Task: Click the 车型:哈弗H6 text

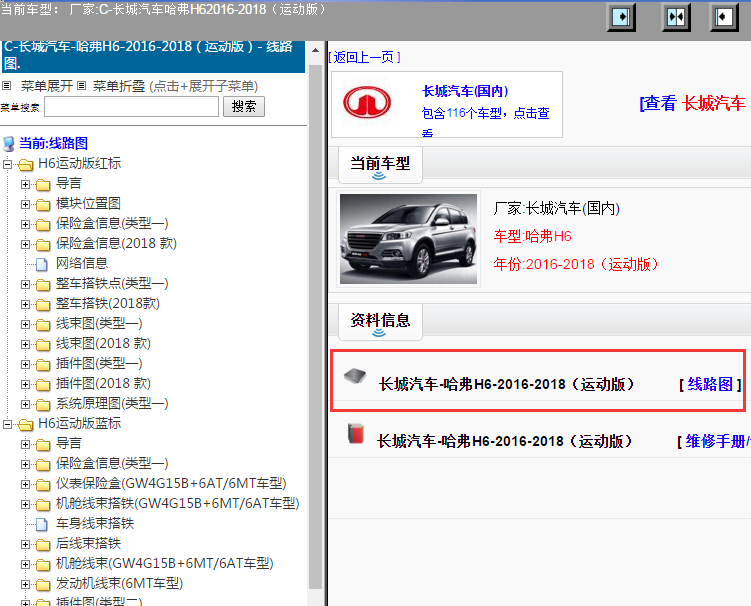Action: pyautogui.click(x=533, y=236)
